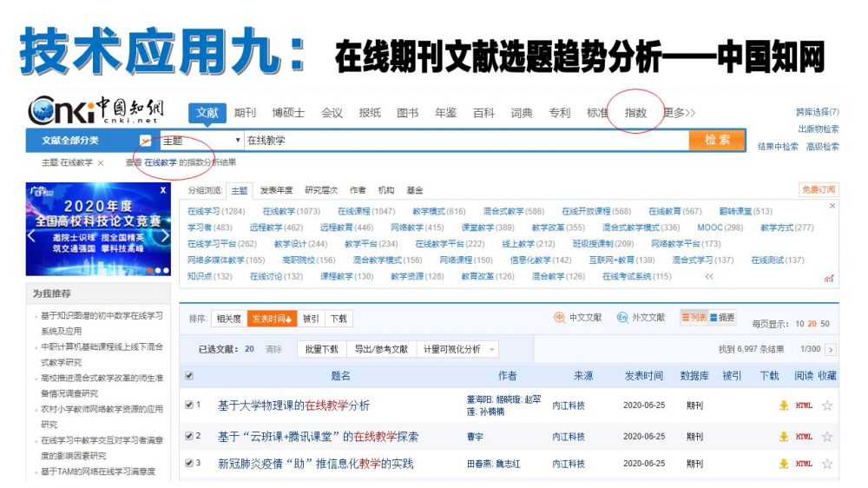Image resolution: width=868 pixels, height=488 pixels.
Task: Download the first article via yellow arrow icon
Action: click(x=783, y=406)
